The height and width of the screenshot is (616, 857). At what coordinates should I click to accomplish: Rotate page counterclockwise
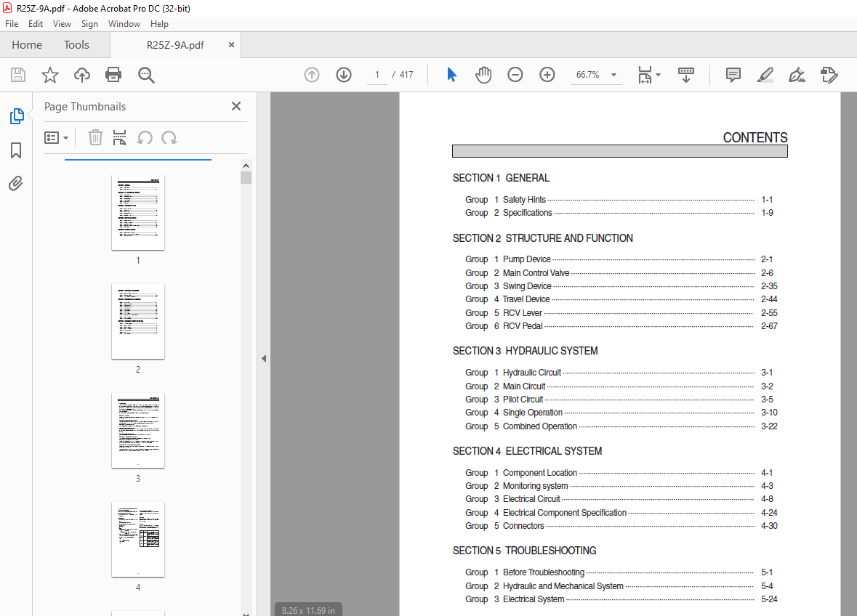tap(145, 137)
